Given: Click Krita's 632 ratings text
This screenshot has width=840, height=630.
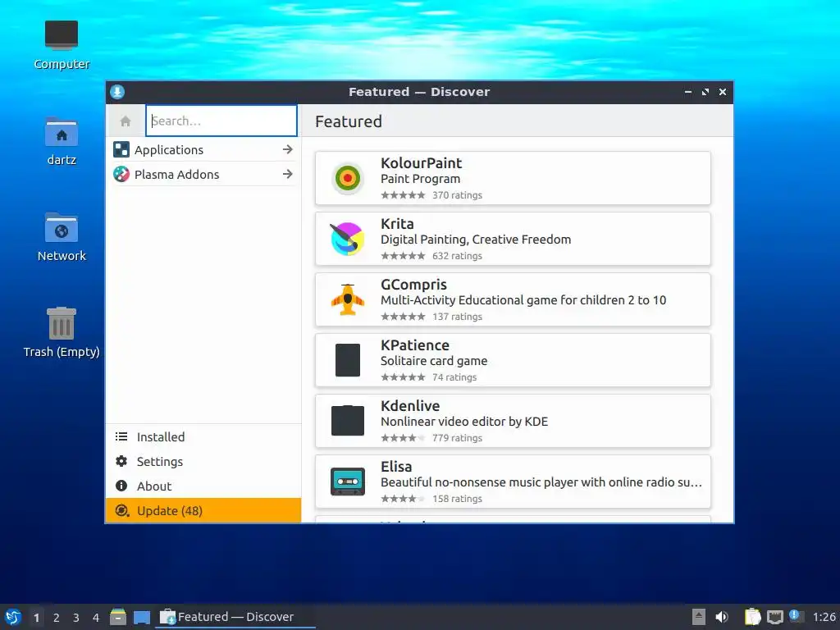Looking at the screenshot, I should [x=457, y=256].
